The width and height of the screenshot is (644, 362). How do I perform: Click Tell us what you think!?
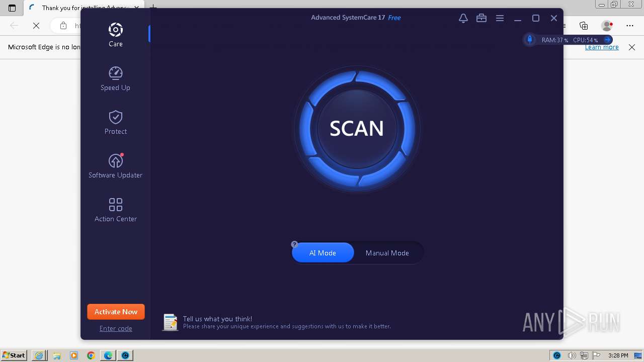click(217, 319)
